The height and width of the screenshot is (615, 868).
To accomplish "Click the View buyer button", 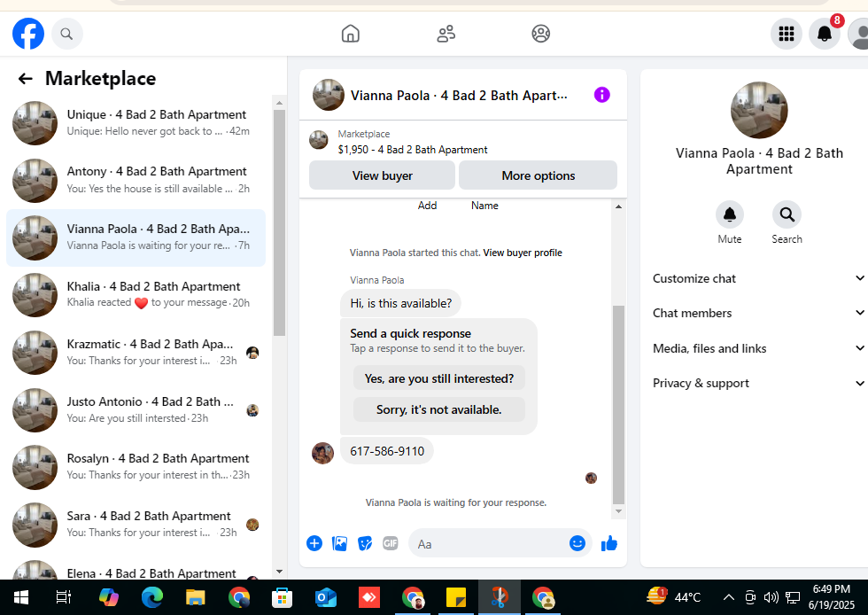I will (382, 175).
